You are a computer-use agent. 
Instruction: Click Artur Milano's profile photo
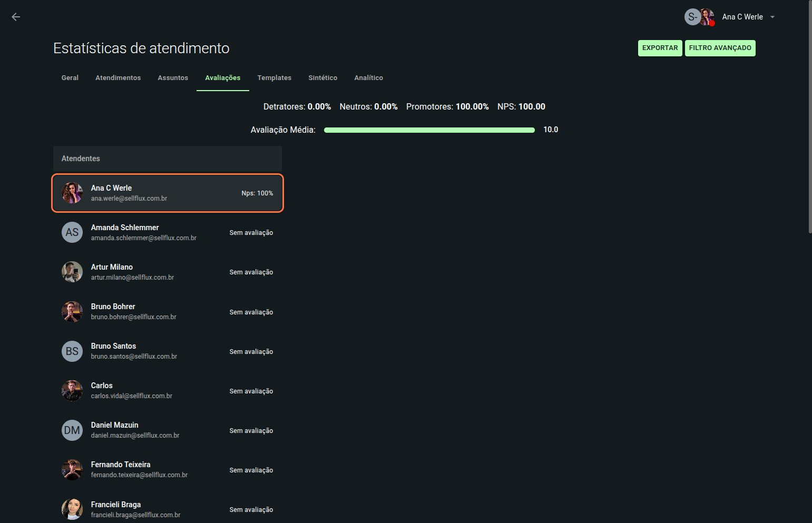(x=72, y=272)
